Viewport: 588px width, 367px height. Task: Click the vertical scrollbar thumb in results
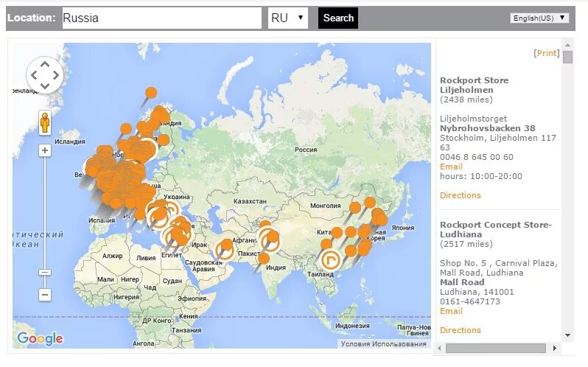[568, 57]
